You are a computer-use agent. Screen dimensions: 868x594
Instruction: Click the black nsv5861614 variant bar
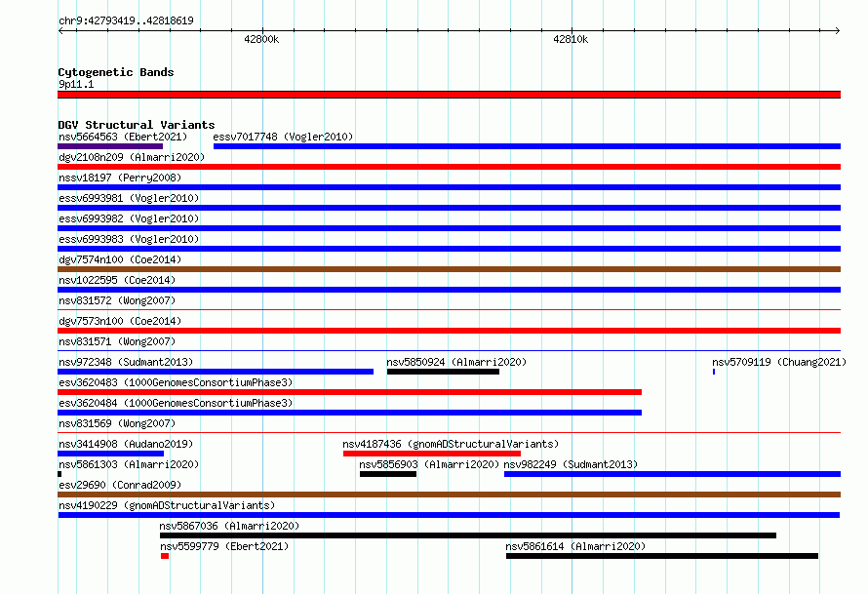pyautogui.click(x=662, y=556)
